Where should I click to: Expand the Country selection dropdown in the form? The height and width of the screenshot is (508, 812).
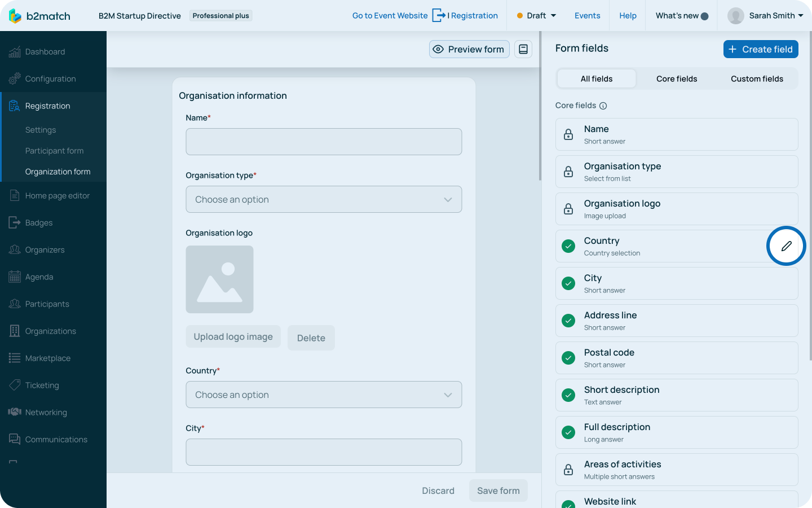[x=324, y=395]
